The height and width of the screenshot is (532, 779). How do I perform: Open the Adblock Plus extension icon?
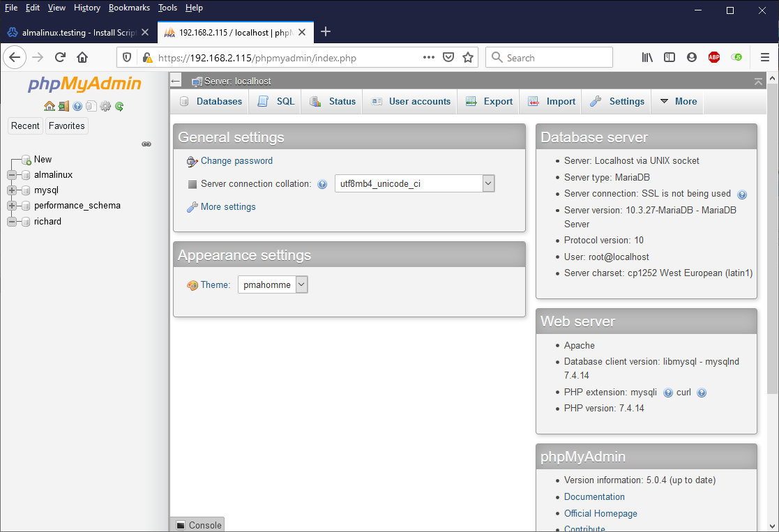(x=714, y=58)
